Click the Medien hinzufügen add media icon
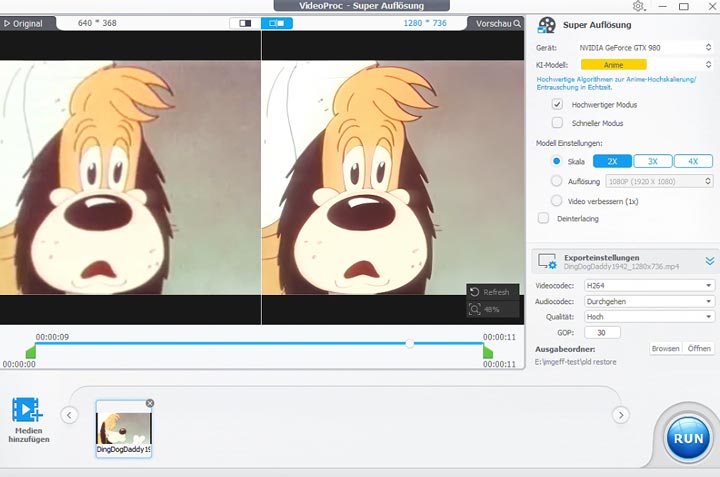720x477 pixels. click(27, 410)
